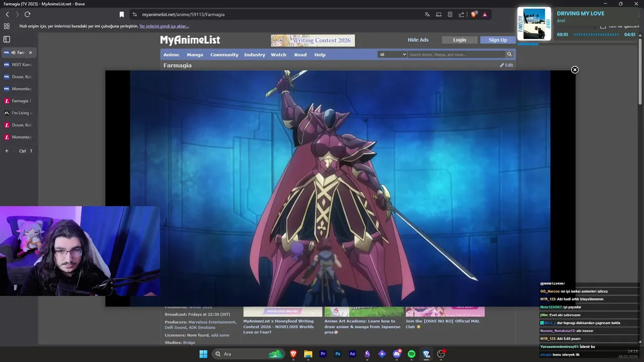644x362 pixels.
Task: Click the browser address bar URL
Action: 183,15
